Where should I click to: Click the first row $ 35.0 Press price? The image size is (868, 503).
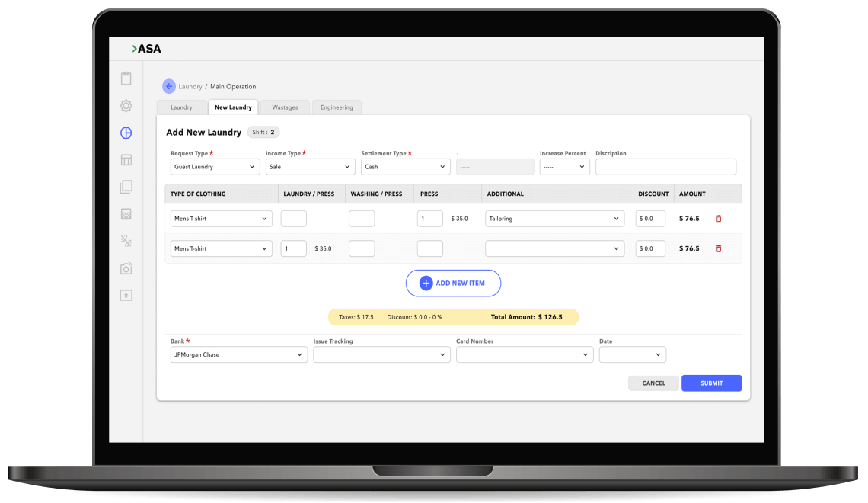click(459, 219)
